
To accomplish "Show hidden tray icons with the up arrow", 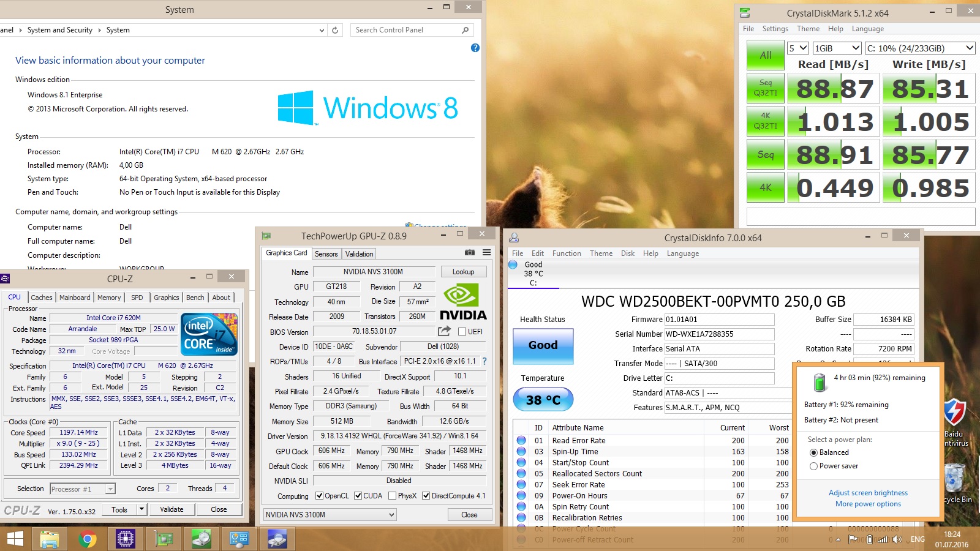I will click(839, 539).
